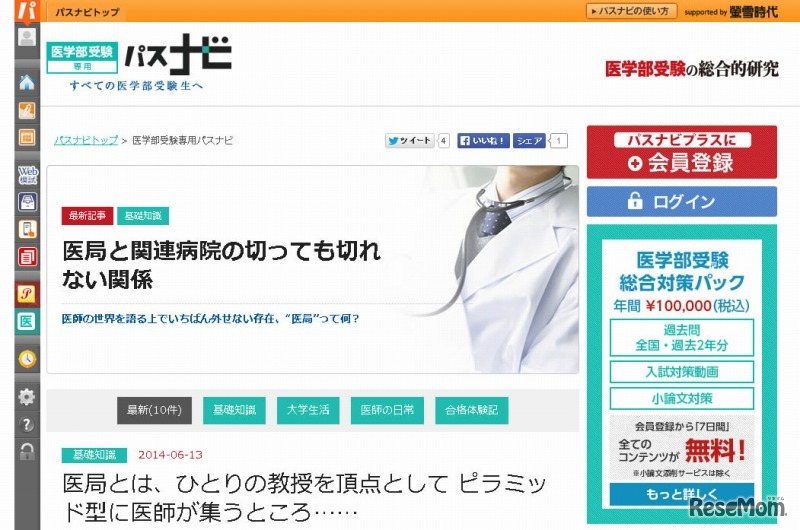Open the user profile avatar icon
This screenshot has height=530, width=800.
coord(27,37)
